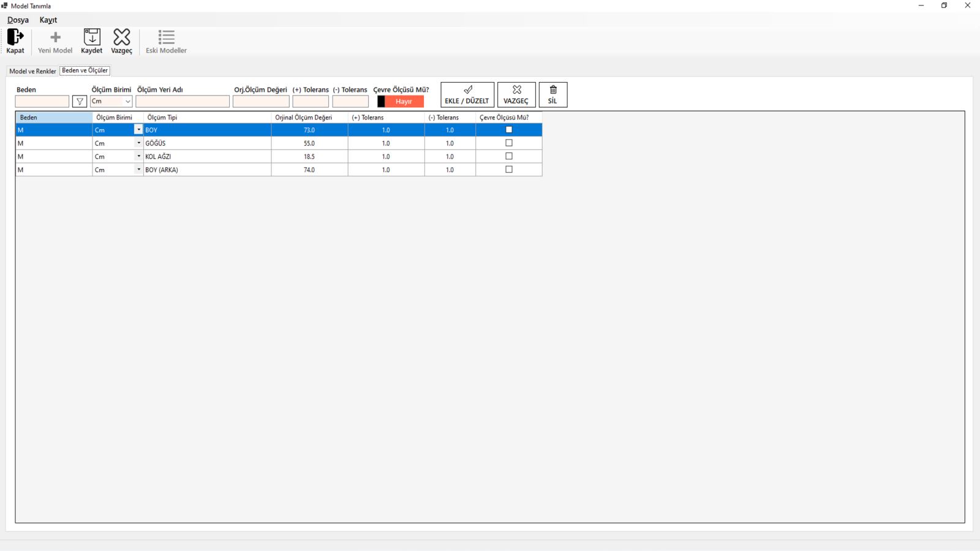Click the BOY cell in selected row
Image resolution: width=980 pixels, height=551 pixels.
(x=207, y=130)
